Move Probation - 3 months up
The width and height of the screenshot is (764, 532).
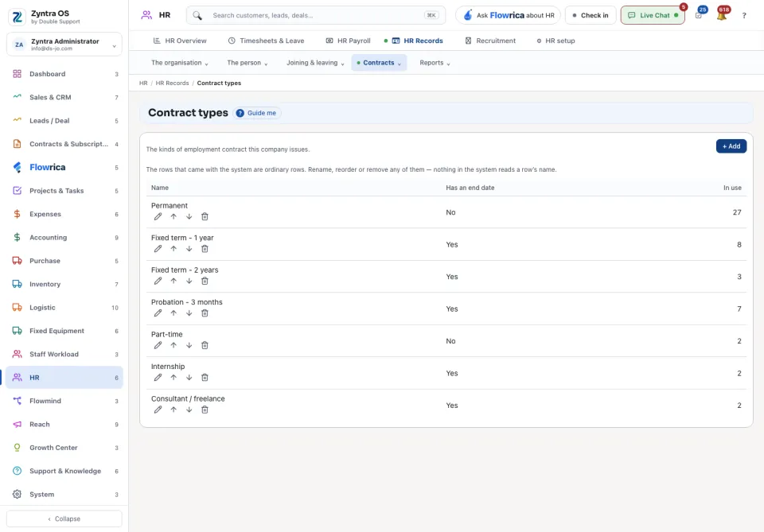coord(173,313)
